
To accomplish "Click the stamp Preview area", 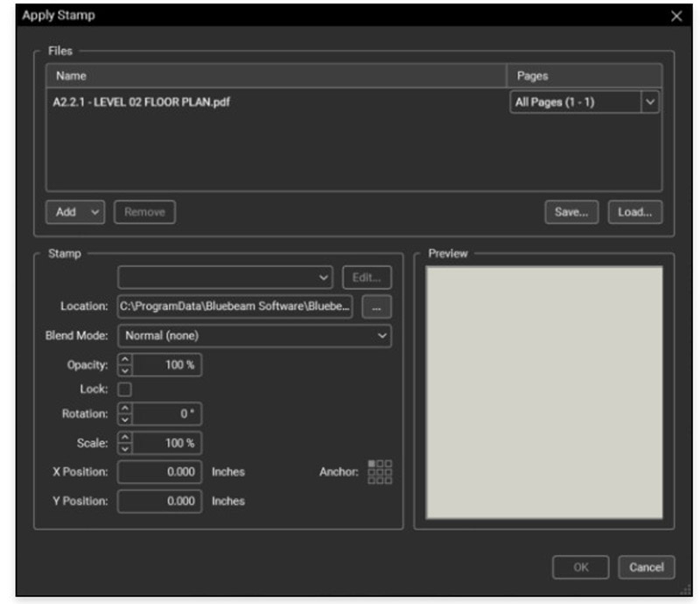I will (x=544, y=393).
